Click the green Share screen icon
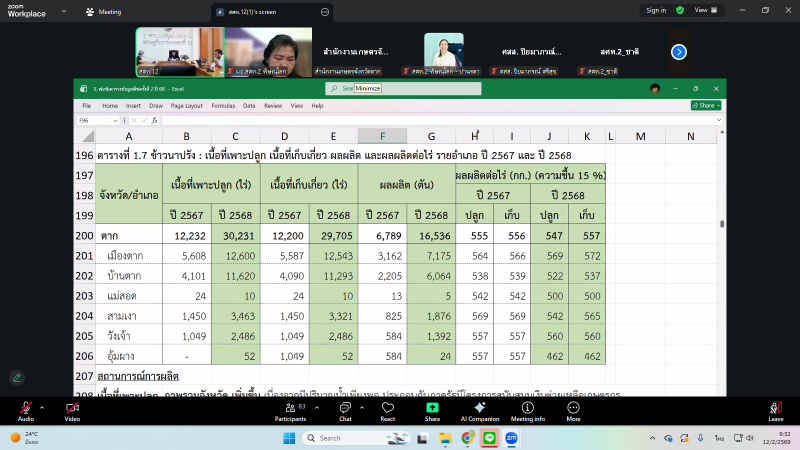This screenshot has width=800, height=450. (432, 408)
